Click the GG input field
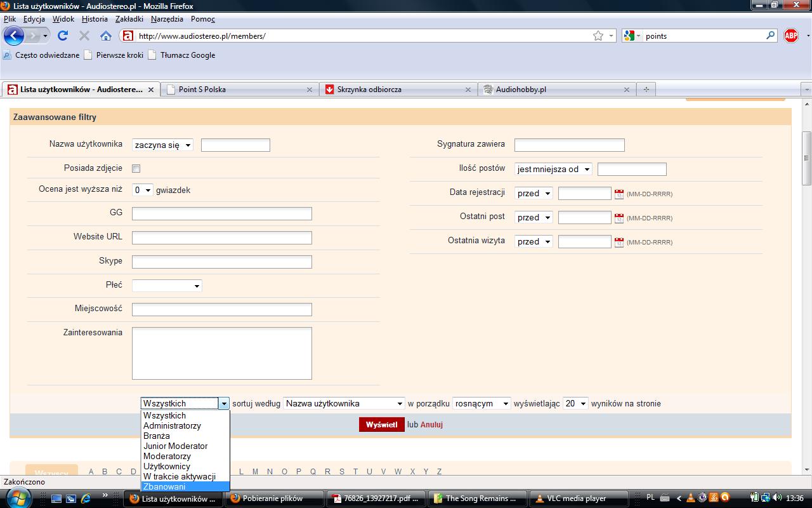812x508 pixels. tap(222, 213)
